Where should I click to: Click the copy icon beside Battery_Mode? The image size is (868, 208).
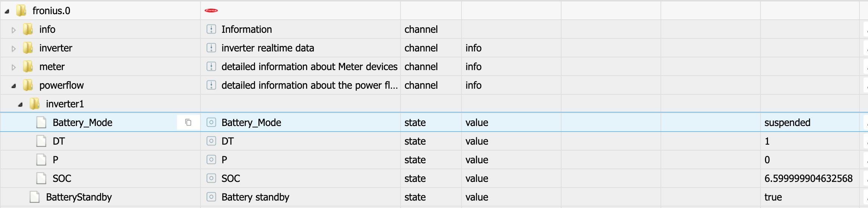(x=188, y=122)
